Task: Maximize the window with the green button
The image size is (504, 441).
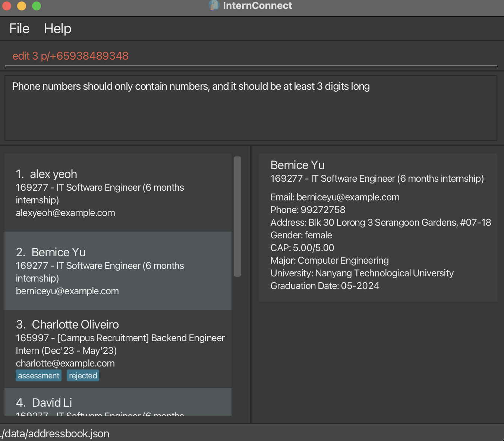Action: [x=37, y=6]
